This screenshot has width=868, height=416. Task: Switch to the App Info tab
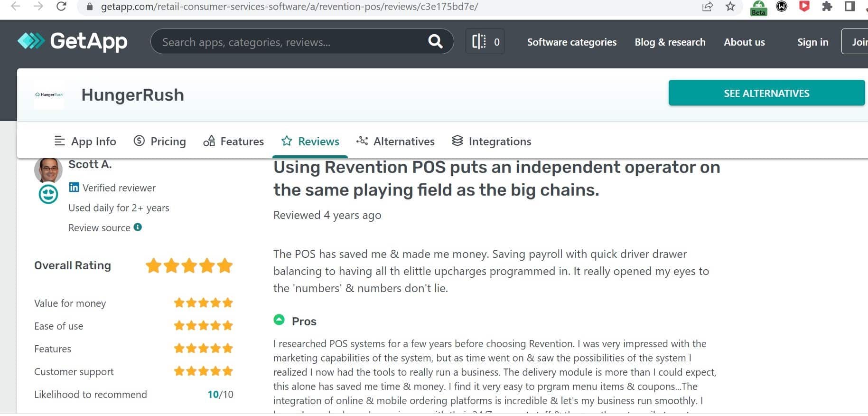pyautogui.click(x=85, y=141)
